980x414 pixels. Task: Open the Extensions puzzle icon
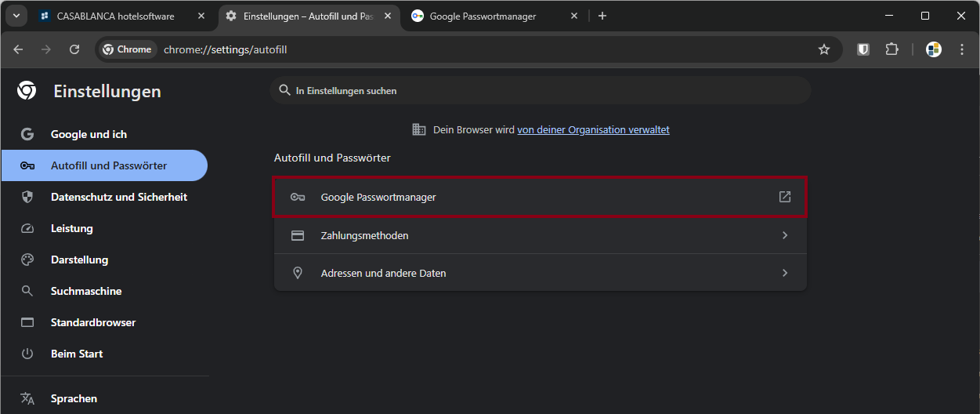(x=891, y=49)
